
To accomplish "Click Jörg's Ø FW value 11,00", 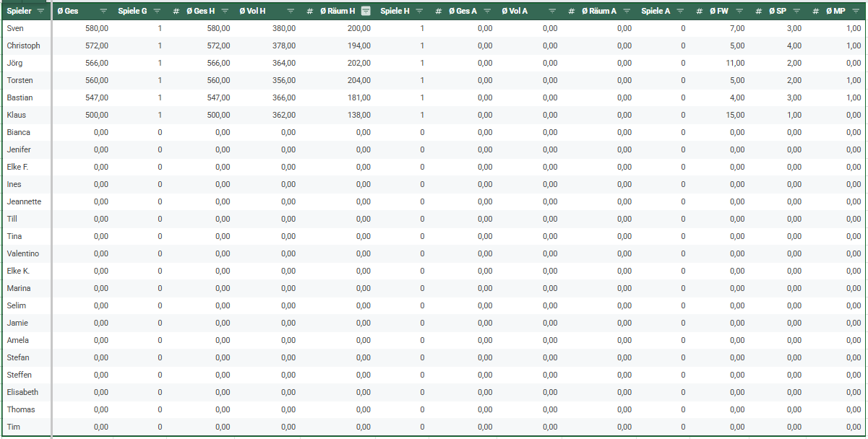I will [735, 63].
